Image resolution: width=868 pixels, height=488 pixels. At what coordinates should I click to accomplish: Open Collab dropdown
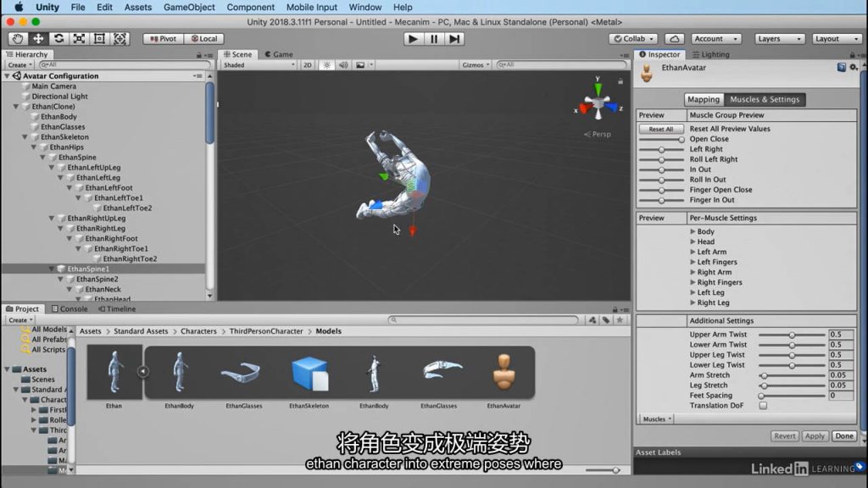pyautogui.click(x=633, y=39)
